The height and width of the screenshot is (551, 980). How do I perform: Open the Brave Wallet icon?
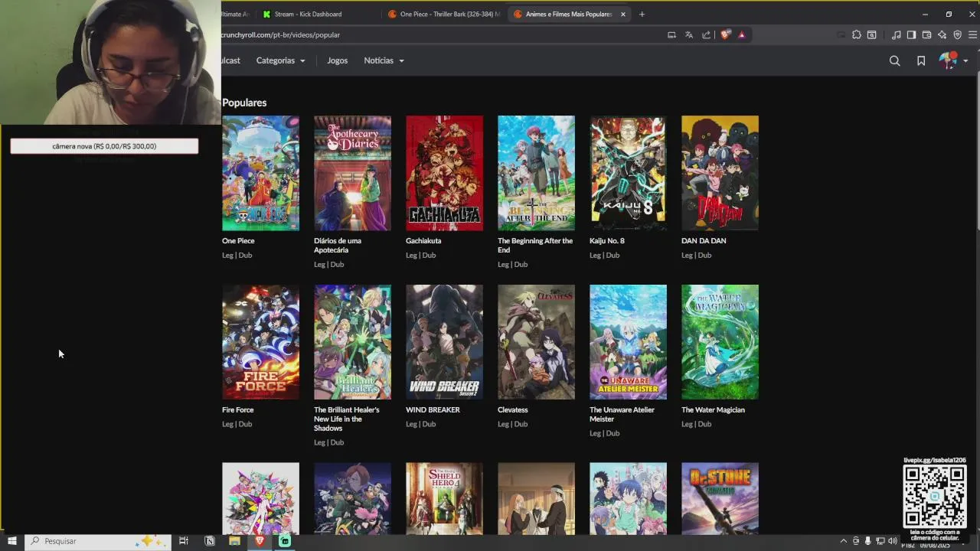926,34
